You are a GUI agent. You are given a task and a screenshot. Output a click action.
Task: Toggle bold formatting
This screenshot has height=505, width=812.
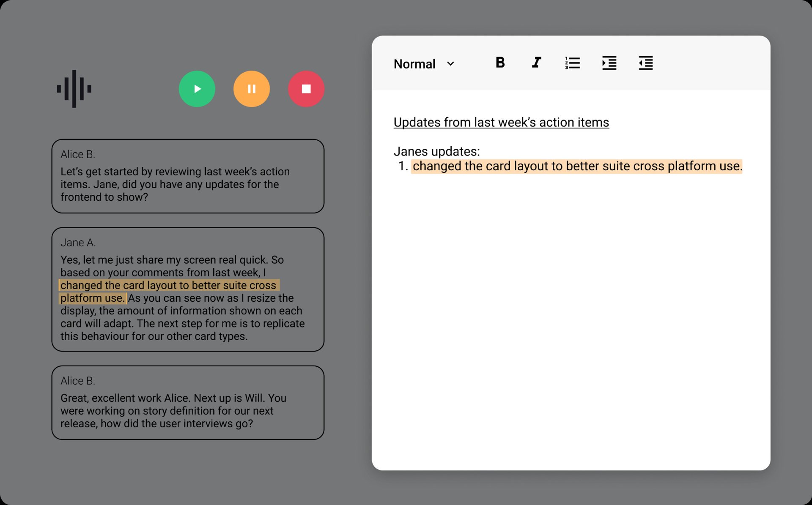500,63
